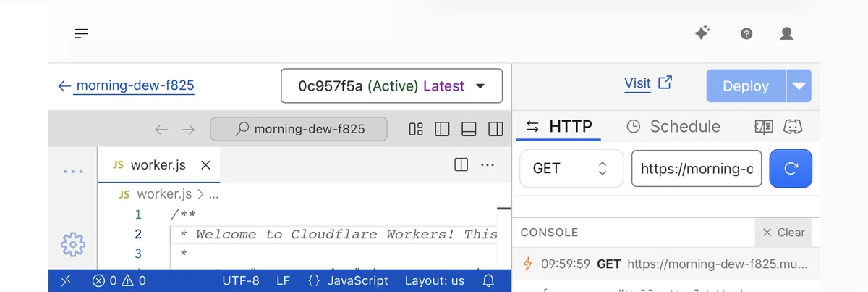Toggle primary sidebar visibility

(442, 129)
